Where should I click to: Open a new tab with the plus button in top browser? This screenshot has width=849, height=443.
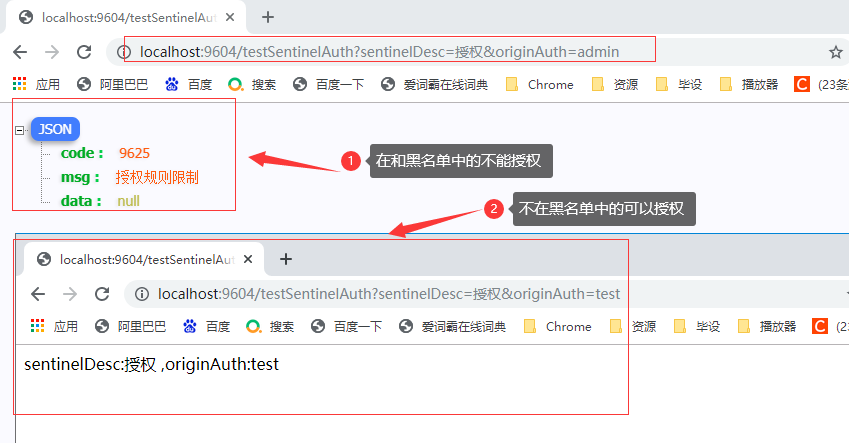[x=267, y=17]
